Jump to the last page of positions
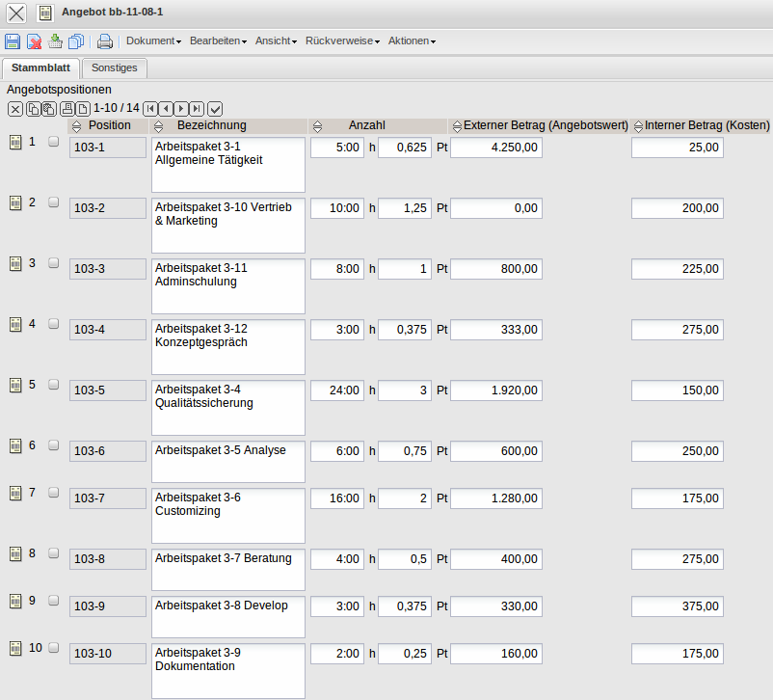Image resolution: width=773 pixels, height=700 pixels. 197,109
